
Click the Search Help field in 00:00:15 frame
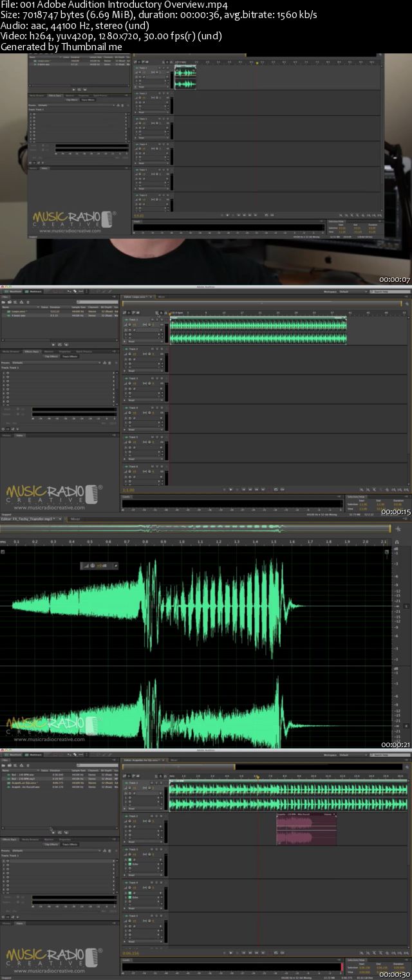tap(388, 291)
